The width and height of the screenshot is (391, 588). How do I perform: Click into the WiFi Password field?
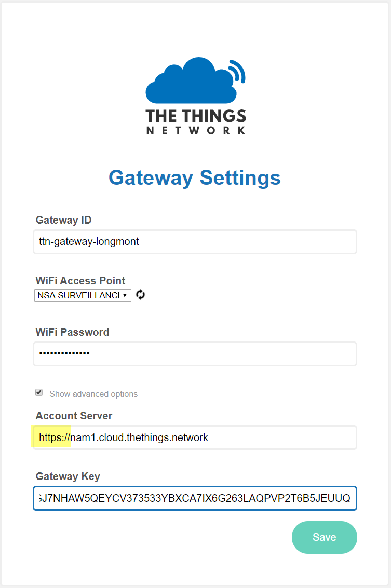pos(195,353)
